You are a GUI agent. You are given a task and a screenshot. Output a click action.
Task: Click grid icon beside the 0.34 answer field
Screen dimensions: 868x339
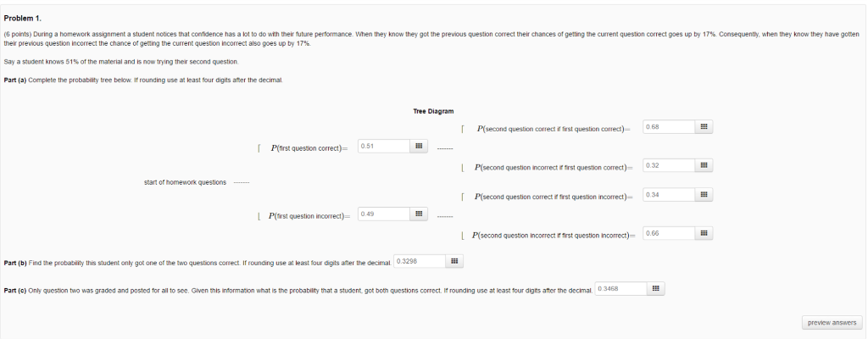[x=704, y=194]
